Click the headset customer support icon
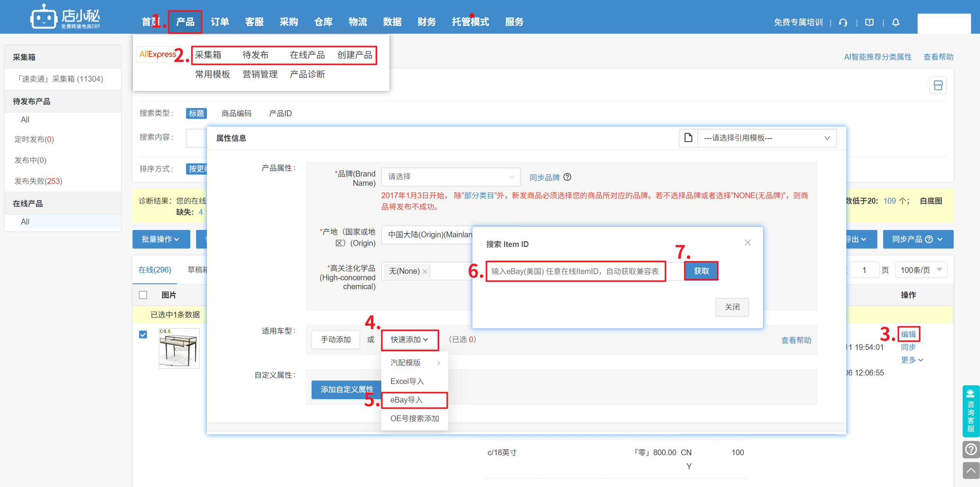 (x=843, y=22)
